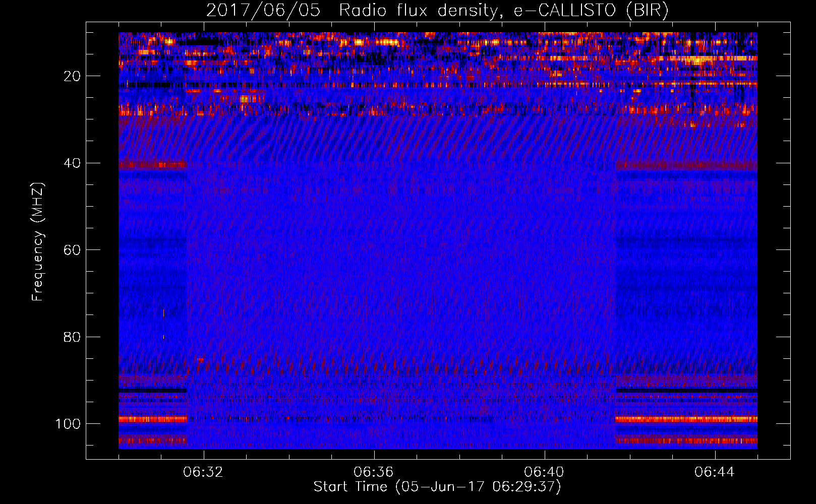
Task: Click the 'Frequency (MHZ)' axis label
Action: [x=38, y=241]
